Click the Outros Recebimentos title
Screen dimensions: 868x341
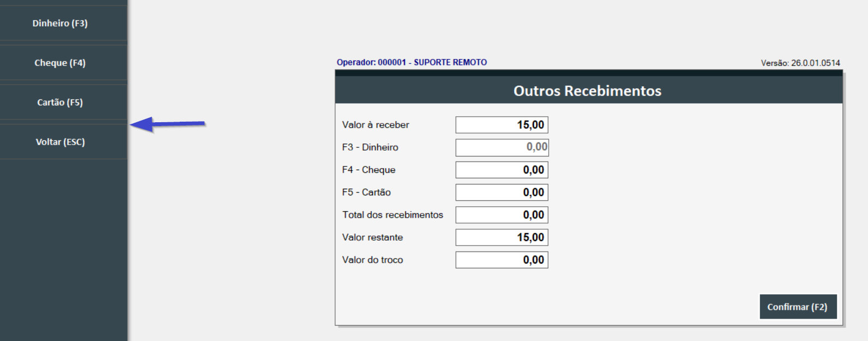(587, 91)
